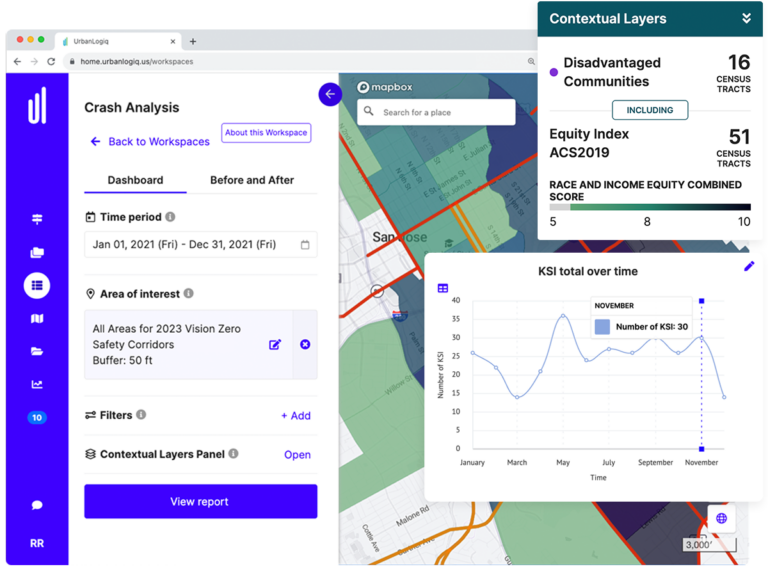Image resolution: width=768 pixels, height=576 pixels.
Task: Click the stacked layers sidebar icon
Action: [37, 253]
